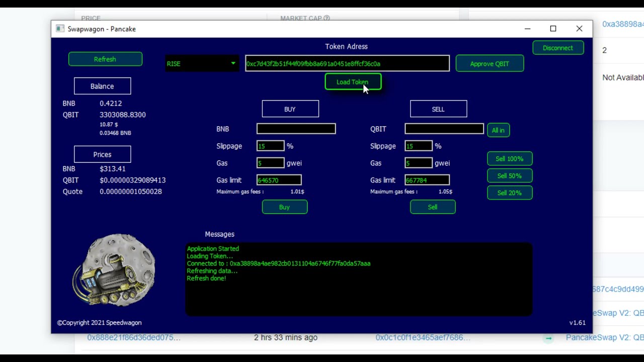Click the Balance header box
The height and width of the screenshot is (362, 644).
102,86
